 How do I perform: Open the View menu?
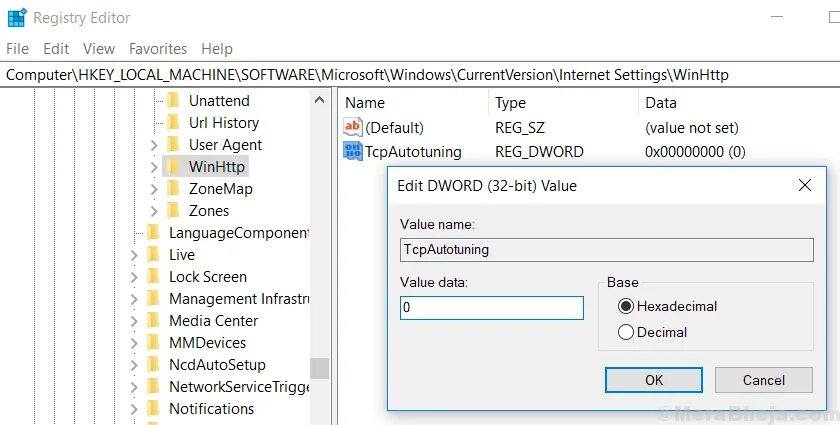point(99,49)
